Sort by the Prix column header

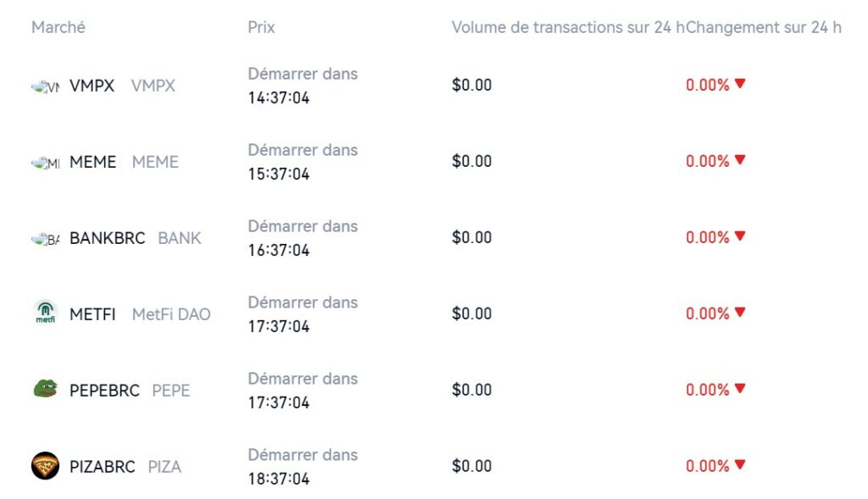261,27
